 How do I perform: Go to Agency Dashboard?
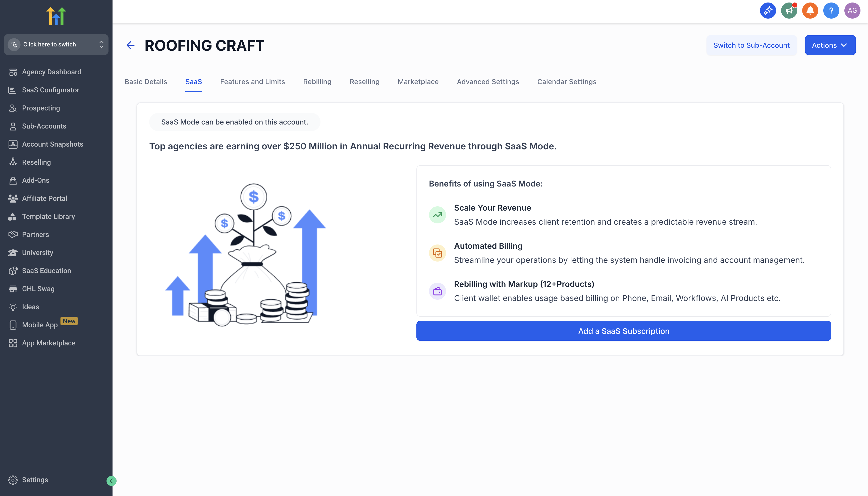[51, 72]
